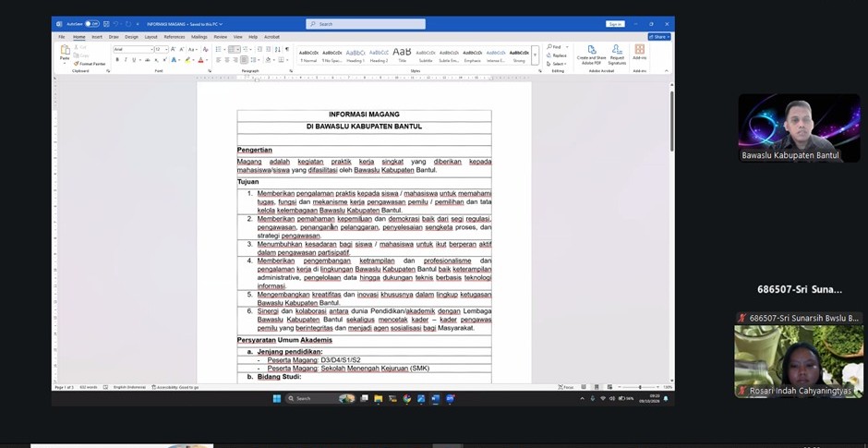Switch to the Insert ribbon tab
The height and width of the screenshot is (448, 868).
coord(97,37)
